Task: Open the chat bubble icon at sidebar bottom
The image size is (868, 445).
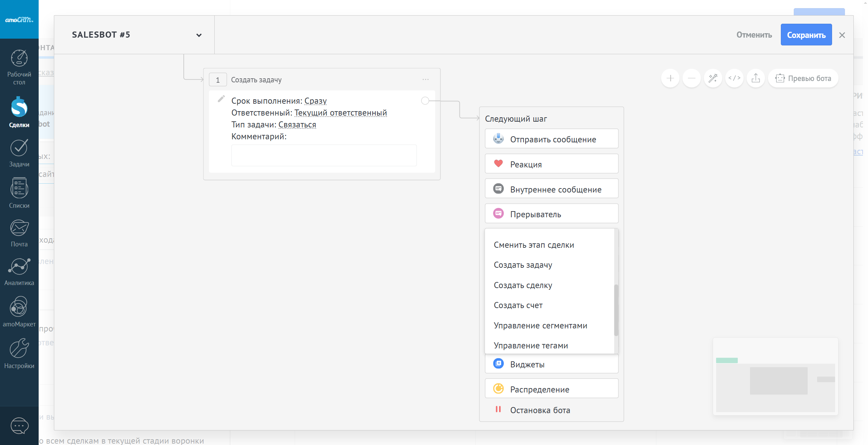Action: click(19, 426)
